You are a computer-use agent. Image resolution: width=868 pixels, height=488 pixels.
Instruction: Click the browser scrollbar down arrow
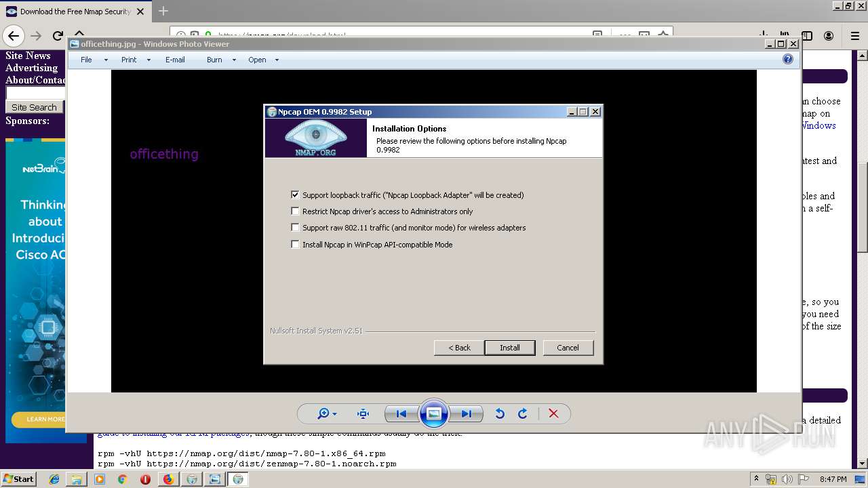click(x=863, y=464)
